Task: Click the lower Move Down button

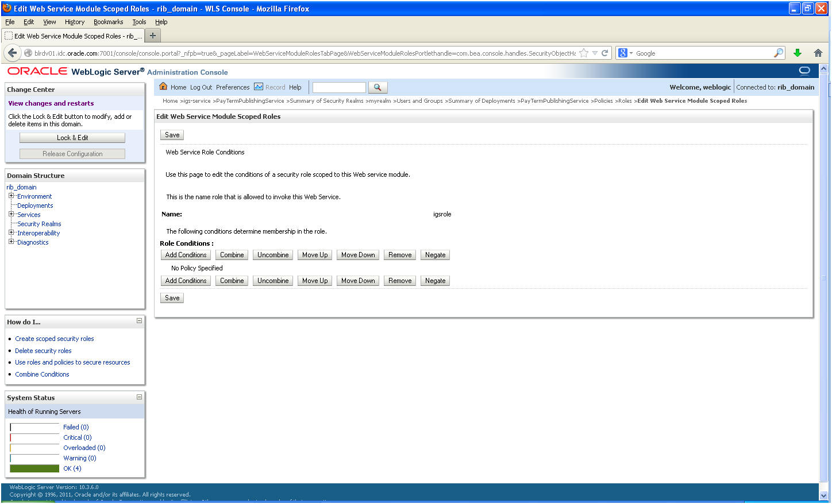Action: click(x=358, y=281)
